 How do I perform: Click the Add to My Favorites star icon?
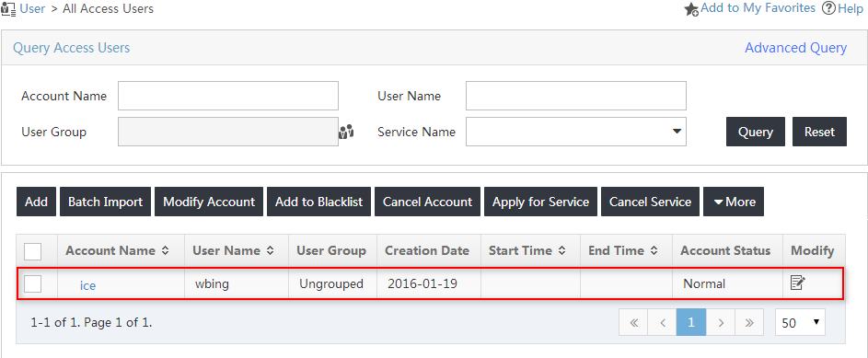tap(691, 9)
